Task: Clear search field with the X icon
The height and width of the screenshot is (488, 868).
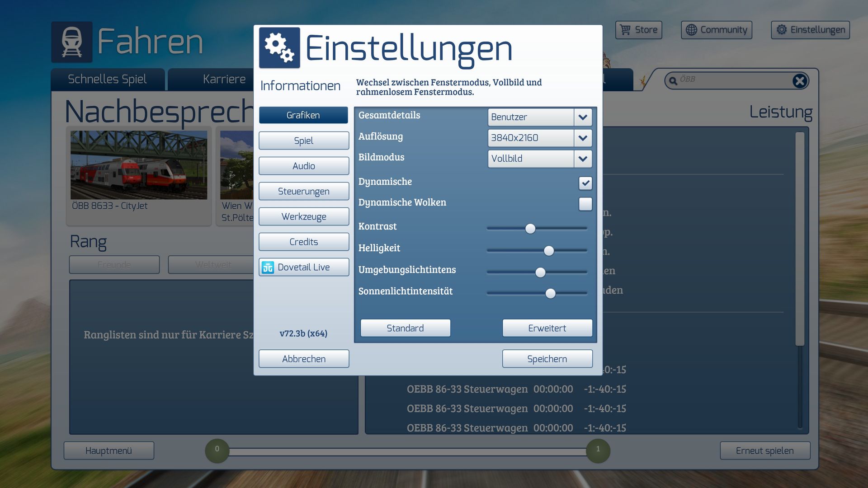Action: pyautogui.click(x=799, y=81)
